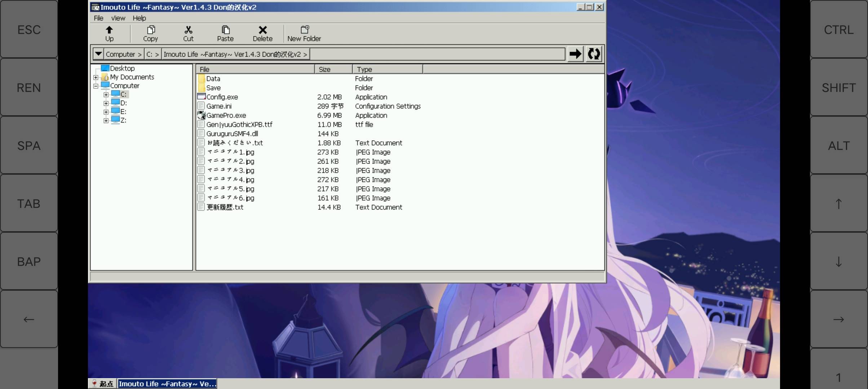Click the Copy toolbar icon

click(x=150, y=33)
